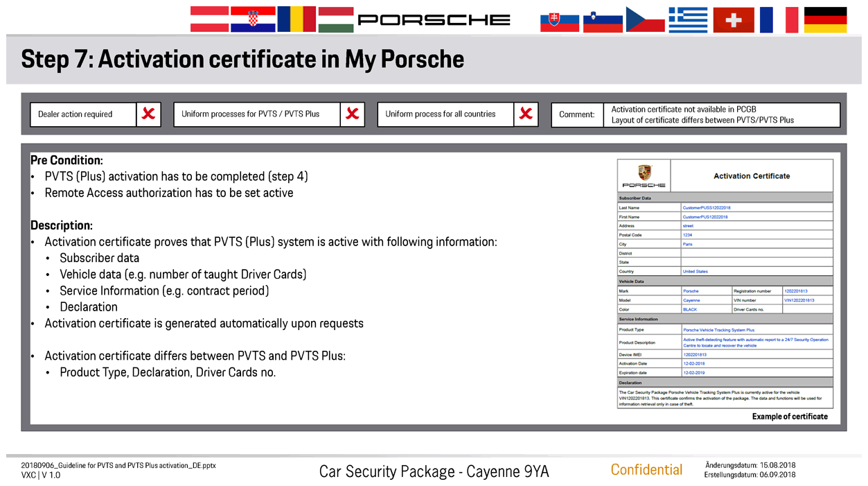The image size is (868, 486).
Task: Click 'Product Type, Declaration, Driver Cards no.' bullet
Action: (x=168, y=372)
